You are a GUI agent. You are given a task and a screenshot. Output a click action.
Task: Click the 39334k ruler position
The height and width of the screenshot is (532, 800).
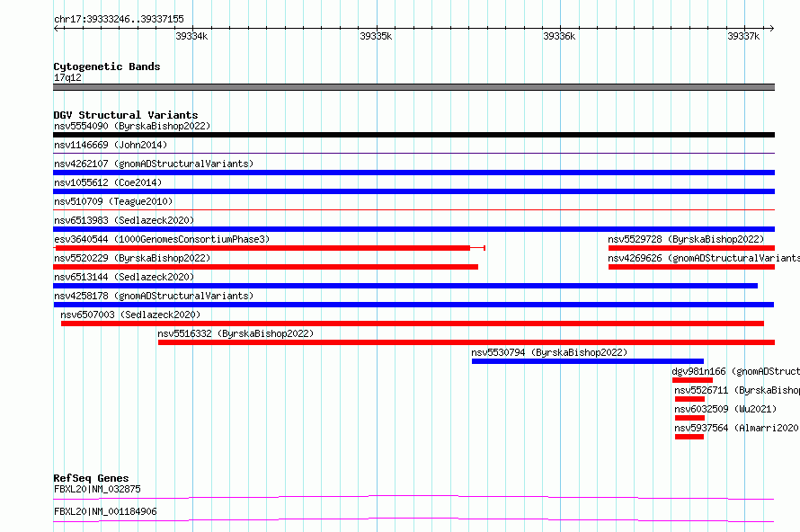click(191, 36)
